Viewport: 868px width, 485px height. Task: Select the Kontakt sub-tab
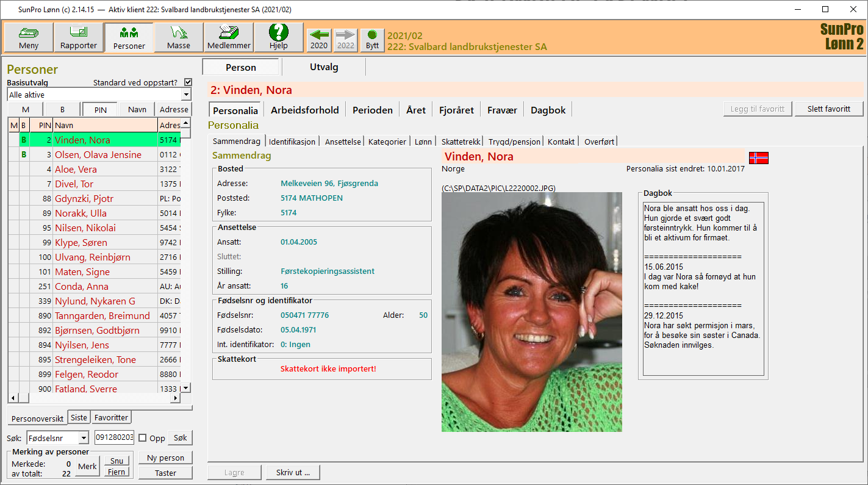pyautogui.click(x=561, y=142)
